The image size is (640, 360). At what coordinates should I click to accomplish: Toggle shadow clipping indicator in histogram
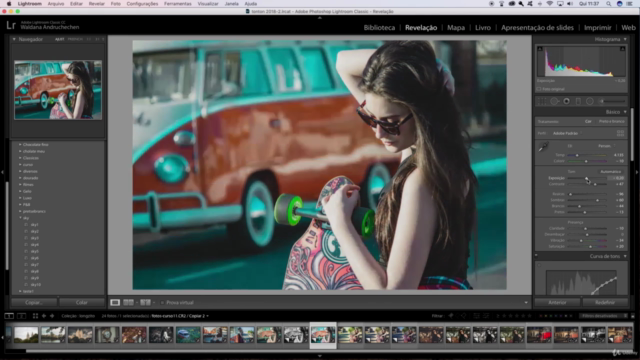[x=540, y=49]
